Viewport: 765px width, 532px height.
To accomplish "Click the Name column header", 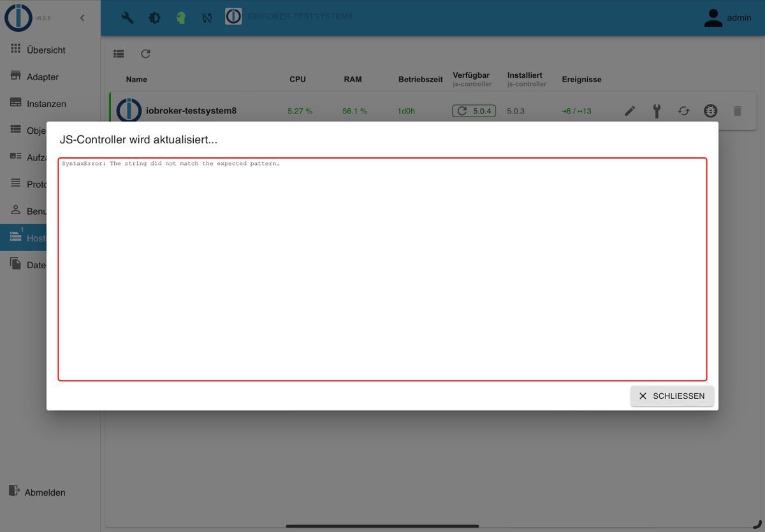I will 136,80.
